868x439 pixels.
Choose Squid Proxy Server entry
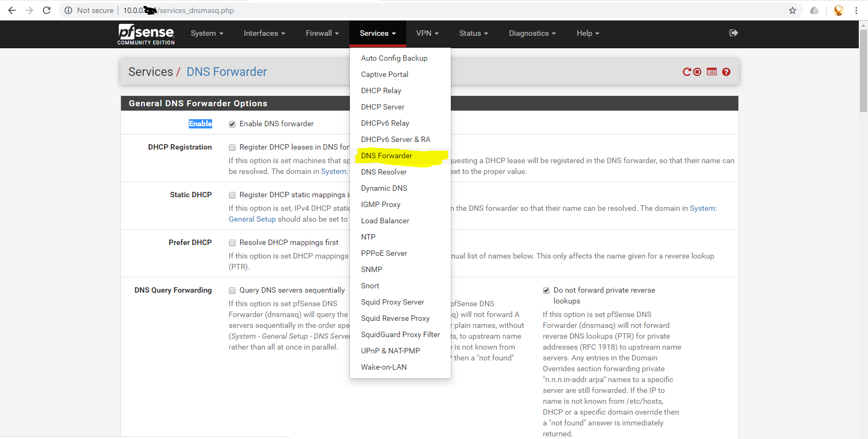[400, 302]
